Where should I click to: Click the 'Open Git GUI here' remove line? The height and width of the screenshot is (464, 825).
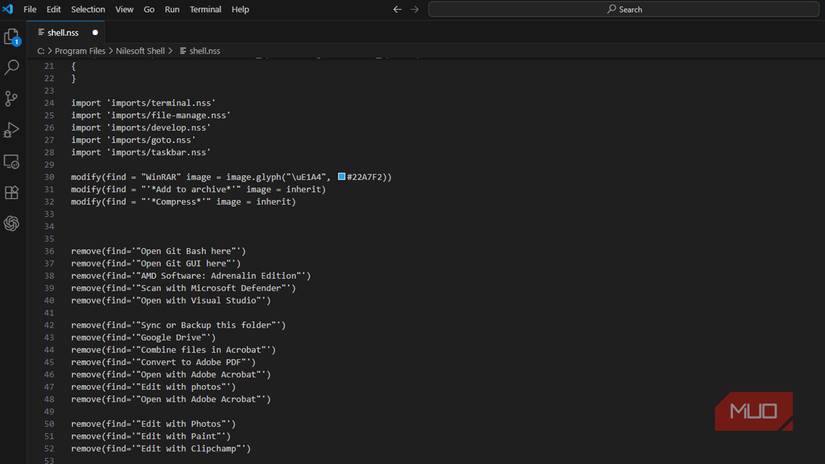point(156,264)
